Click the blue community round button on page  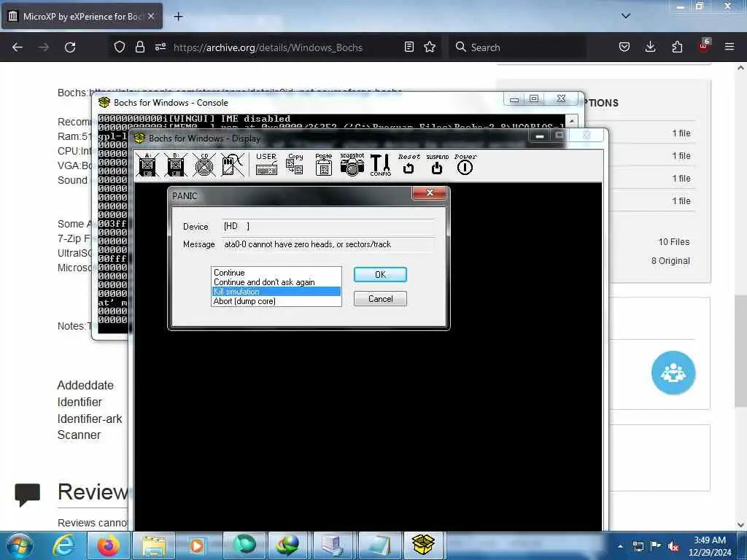(x=673, y=373)
